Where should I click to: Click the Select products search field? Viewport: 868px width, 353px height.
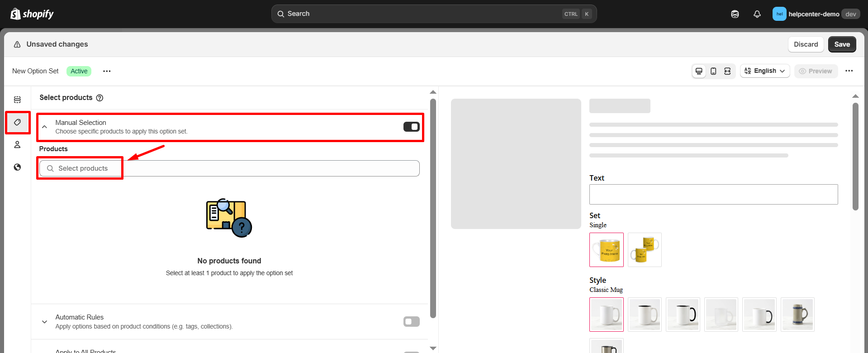[x=229, y=168]
